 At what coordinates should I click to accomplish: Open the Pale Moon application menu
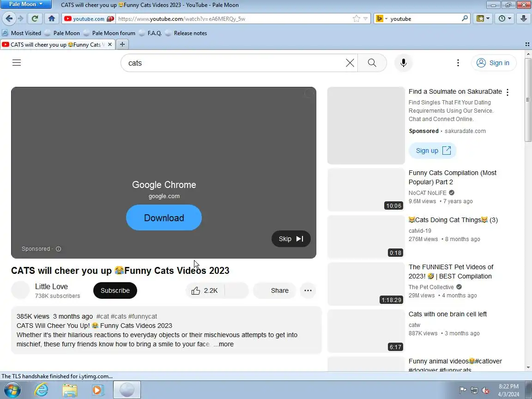coord(26,5)
